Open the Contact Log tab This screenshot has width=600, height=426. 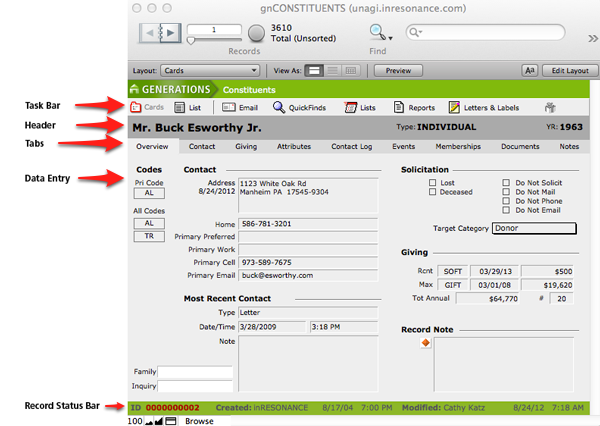coord(351,146)
